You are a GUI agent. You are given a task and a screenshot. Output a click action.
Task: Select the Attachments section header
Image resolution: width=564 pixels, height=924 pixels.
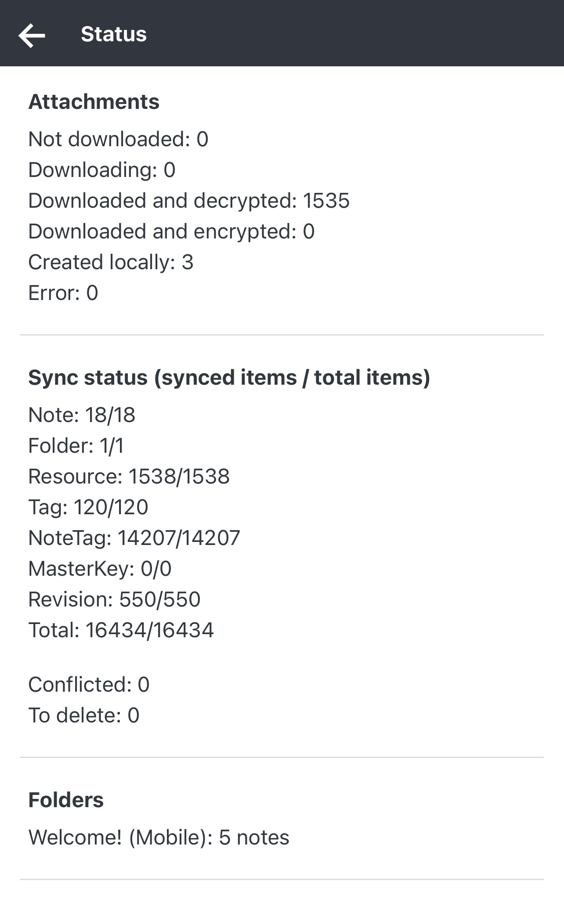(x=93, y=102)
